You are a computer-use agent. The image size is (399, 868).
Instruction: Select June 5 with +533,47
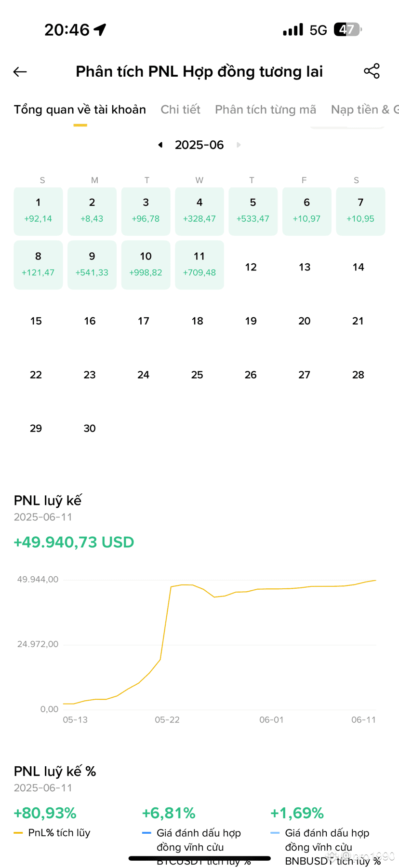253,211
